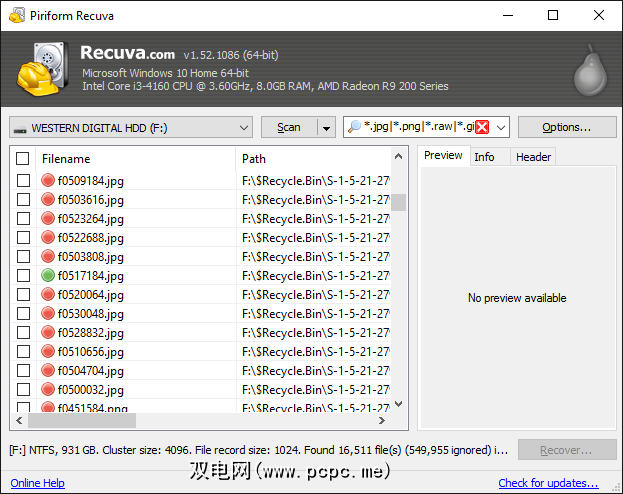Image resolution: width=623 pixels, height=494 pixels.
Task: Click the red status icon for f0503616.jpg
Action: 48,199
